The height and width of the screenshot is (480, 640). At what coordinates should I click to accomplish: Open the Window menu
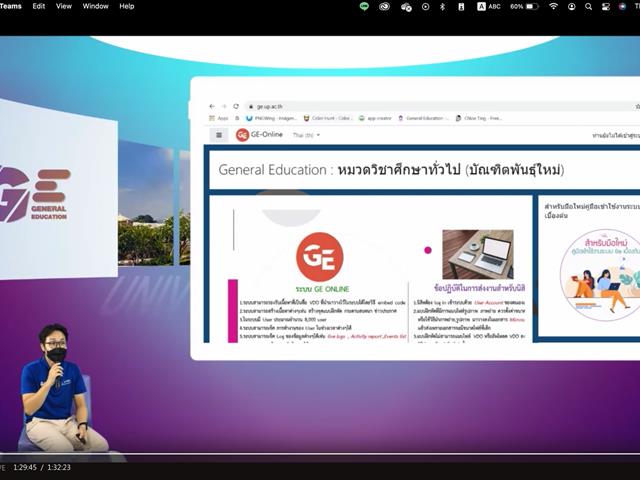pyautogui.click(x=96, y=6)
